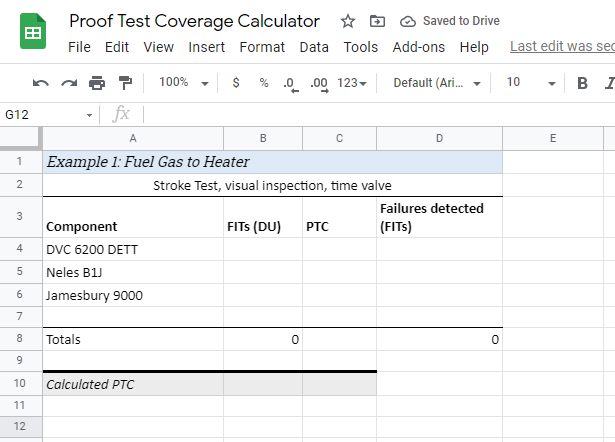
Task: Open the zoom 100% dropdown
Action: pyautogui.click(x=184, y=82)
